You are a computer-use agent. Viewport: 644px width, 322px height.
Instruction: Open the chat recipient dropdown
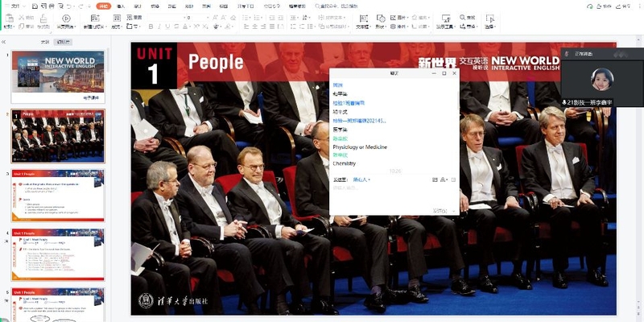361,180
